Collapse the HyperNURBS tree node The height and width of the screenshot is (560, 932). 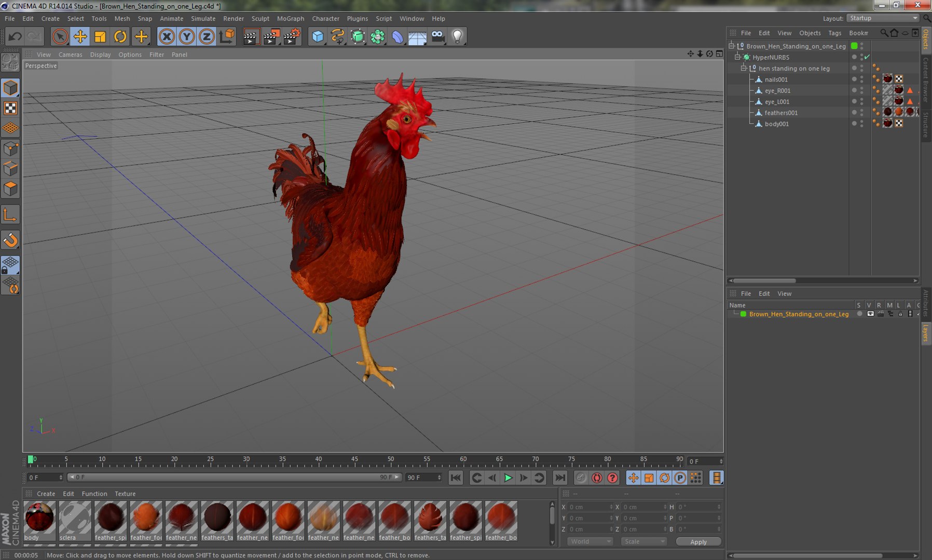coord(737,57)
